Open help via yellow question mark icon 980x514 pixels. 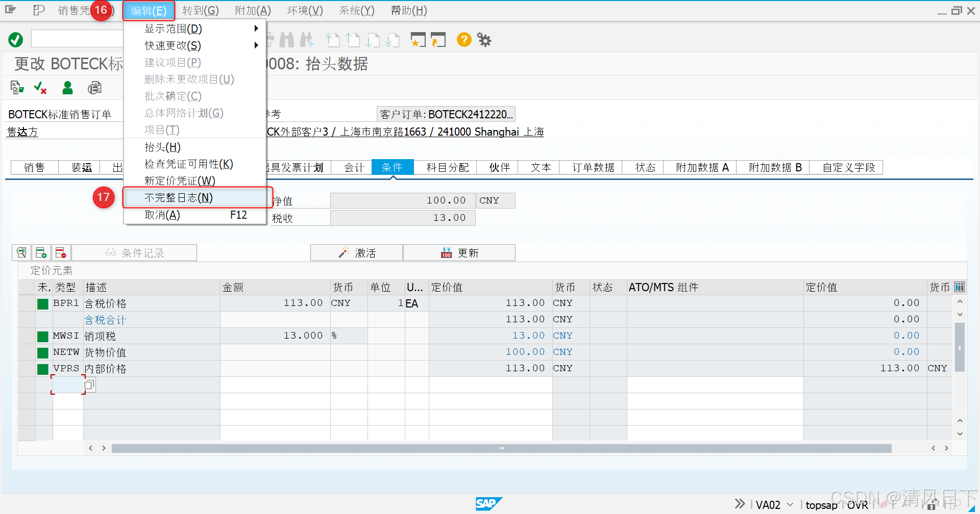(x=464, y=40)
